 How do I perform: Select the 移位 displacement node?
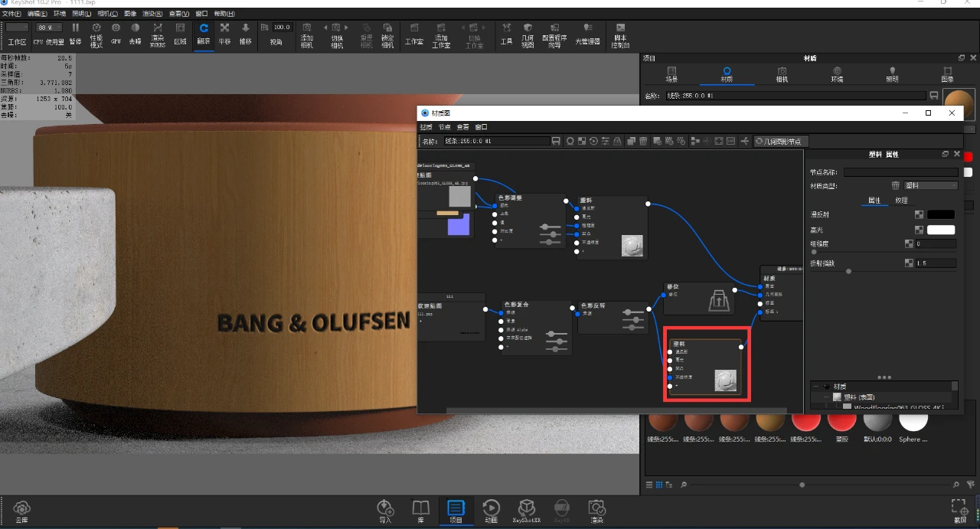pyautogui.click(x=699, y=299)
